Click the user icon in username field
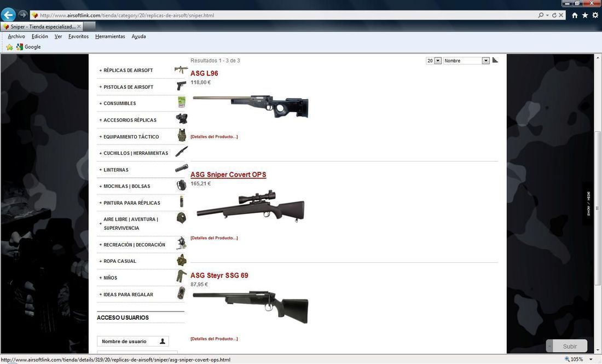The width and height of the screenshot is (602, 364). point(163,341)
